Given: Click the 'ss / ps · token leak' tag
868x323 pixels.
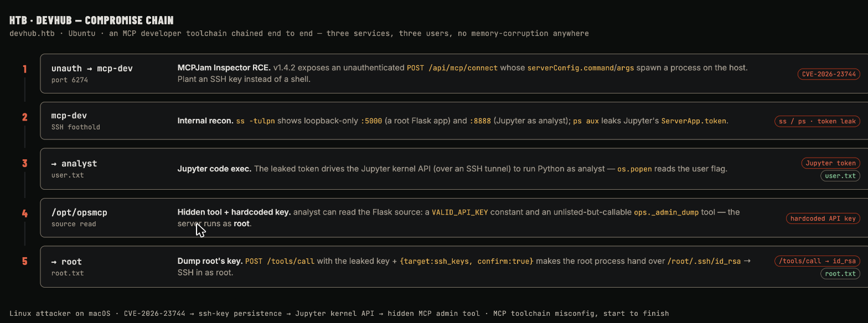Looking at the screenshot, I should coord(817,121).
